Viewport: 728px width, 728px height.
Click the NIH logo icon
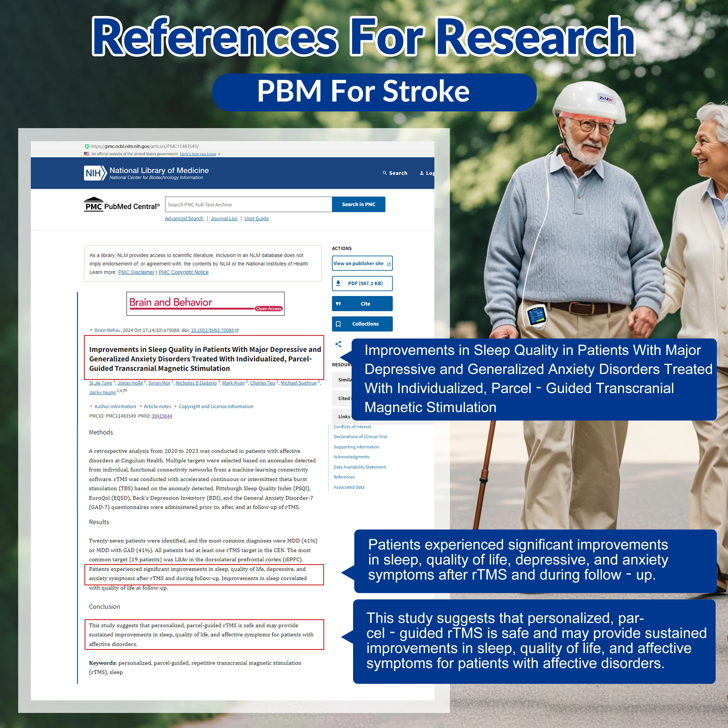point(95,173)
